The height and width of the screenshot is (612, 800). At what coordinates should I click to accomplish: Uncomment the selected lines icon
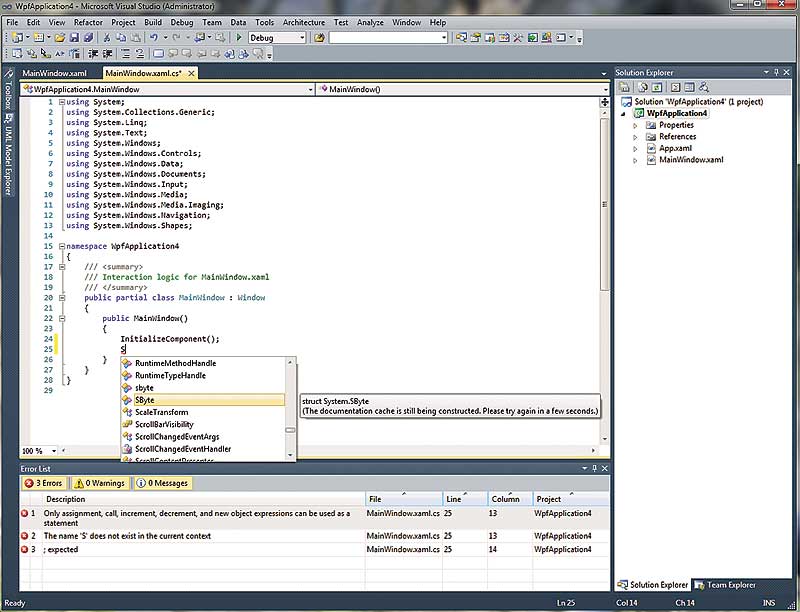click(x=139, y=54)
